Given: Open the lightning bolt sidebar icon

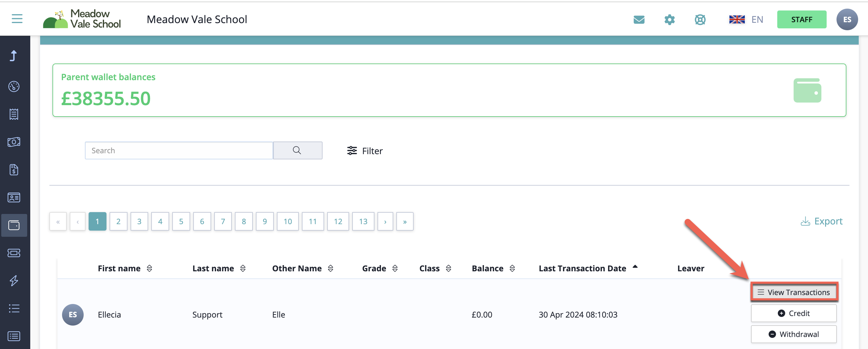Looking at the screenshot, I should click(14, 280).
